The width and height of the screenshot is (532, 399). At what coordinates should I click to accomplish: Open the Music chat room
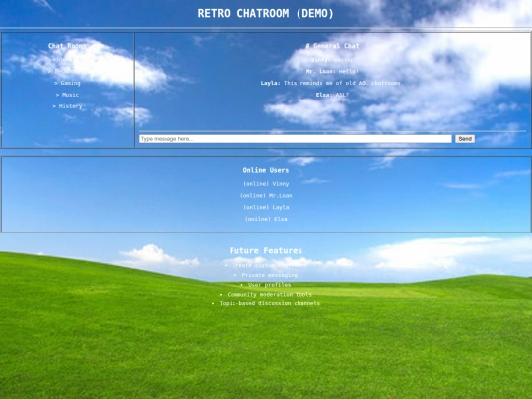(x=67, y=95)
